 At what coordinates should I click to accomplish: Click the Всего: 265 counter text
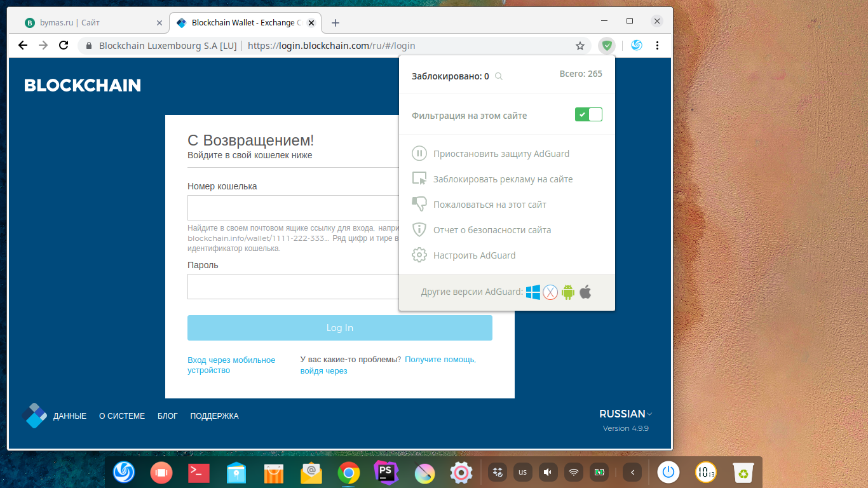pos(581,74)
